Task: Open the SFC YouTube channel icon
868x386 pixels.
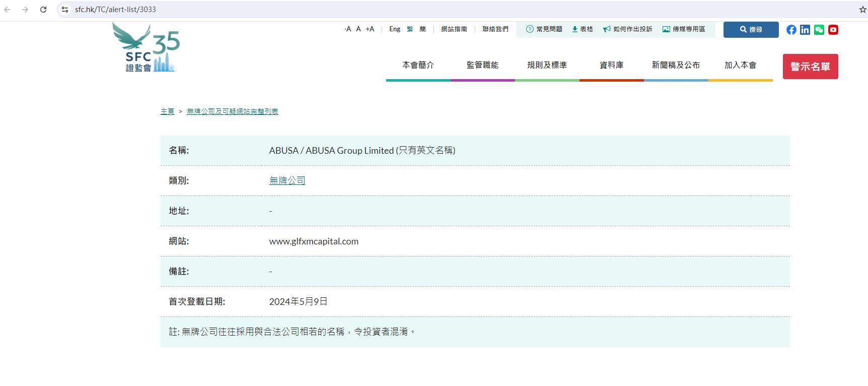Action: (x=833, y=30)
